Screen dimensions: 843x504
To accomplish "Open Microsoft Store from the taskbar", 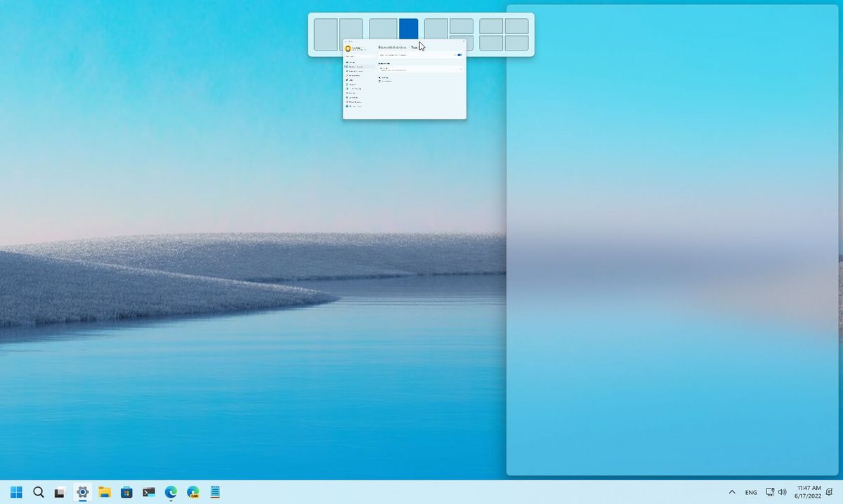I will tap(128, 492).
